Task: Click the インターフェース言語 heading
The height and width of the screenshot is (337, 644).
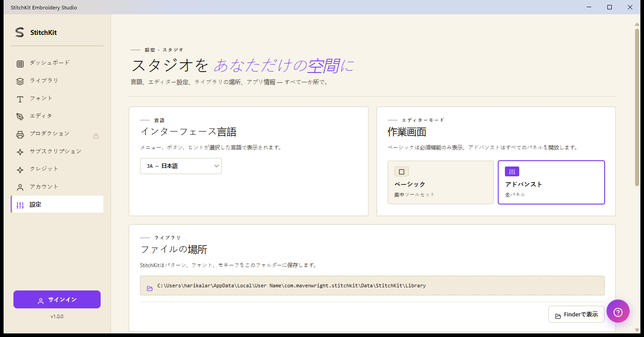Action: (188, 132)
